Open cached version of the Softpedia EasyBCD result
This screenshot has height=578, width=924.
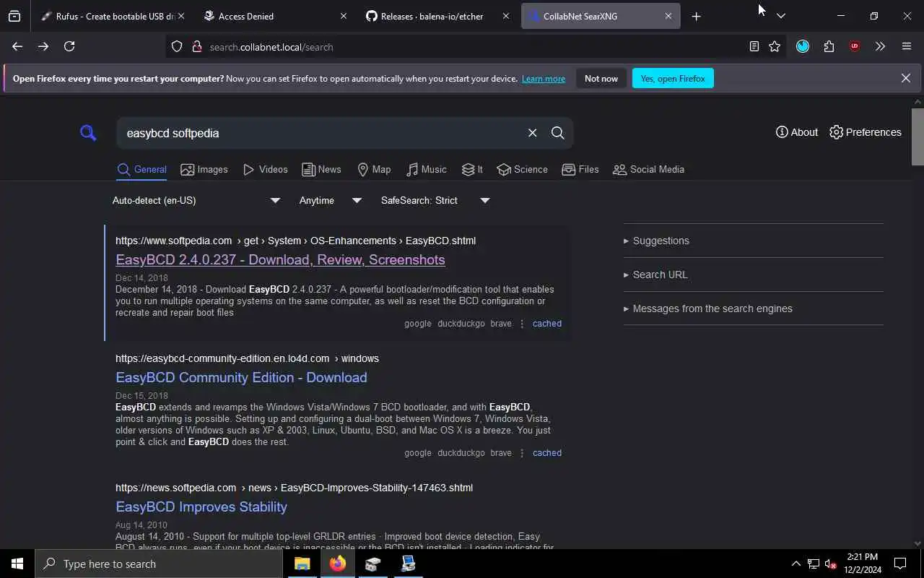546,324
